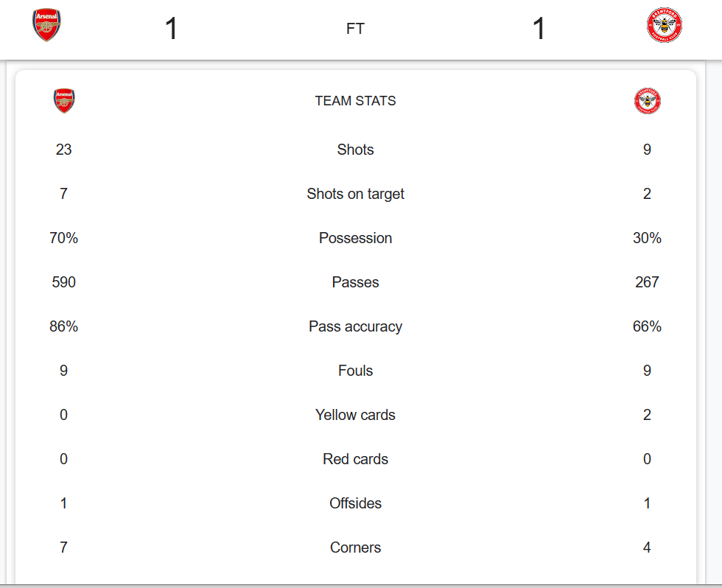Click the TEAM STATS heading
Viewport: 722px width, 588px height.
pyautogui.click(x=355, y=101)
